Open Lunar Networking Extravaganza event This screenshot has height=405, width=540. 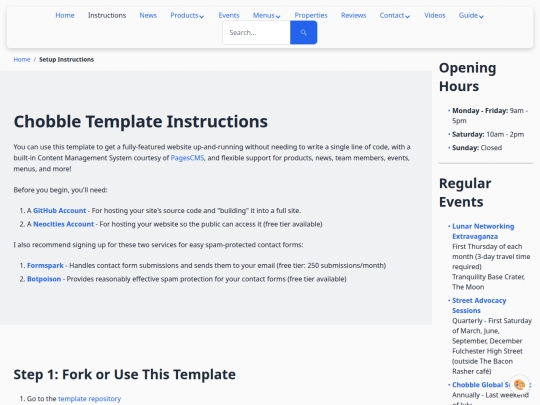pos(483,231)
